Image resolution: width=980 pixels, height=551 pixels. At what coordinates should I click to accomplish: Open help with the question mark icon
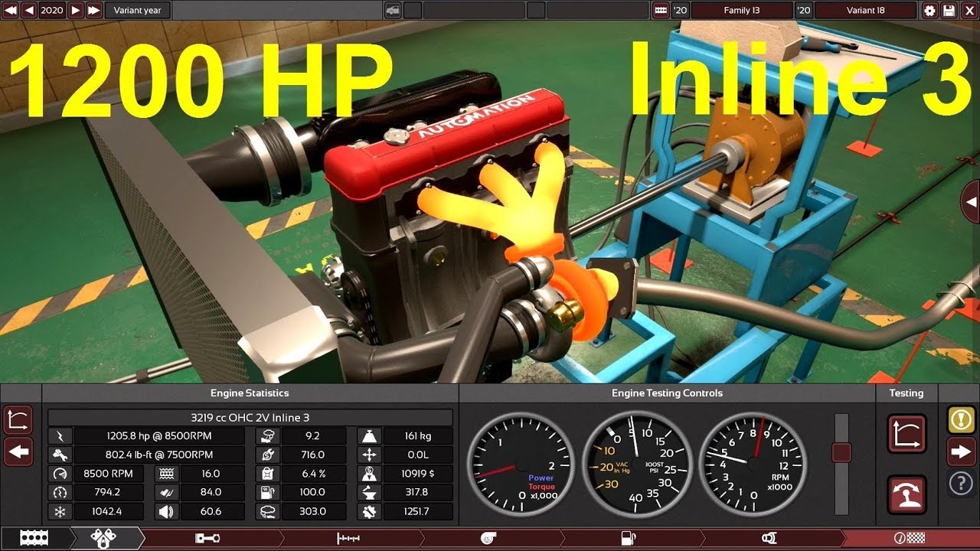(x=961, y=484)
